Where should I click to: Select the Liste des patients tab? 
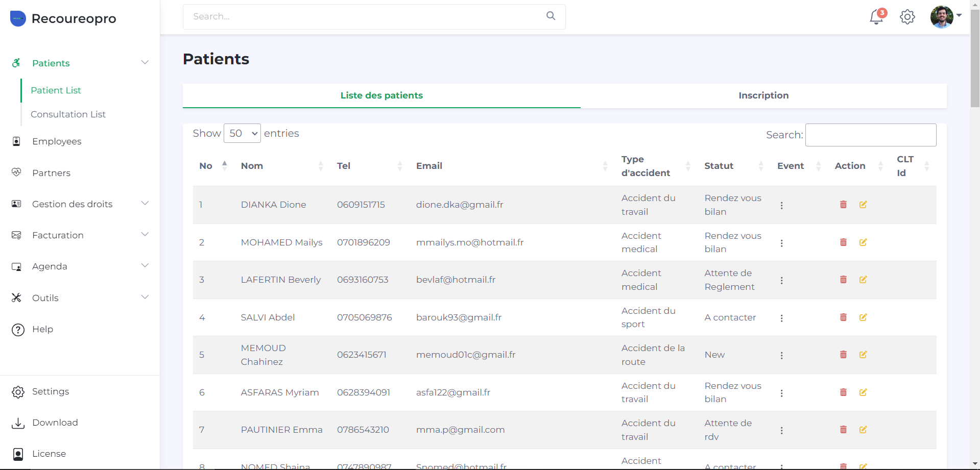pos(381,95)
